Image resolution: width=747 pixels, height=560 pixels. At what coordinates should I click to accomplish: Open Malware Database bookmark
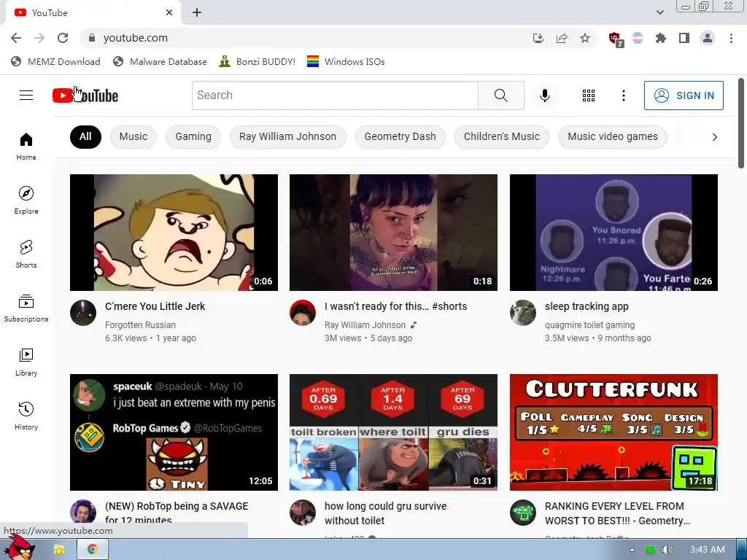[160, 61]
